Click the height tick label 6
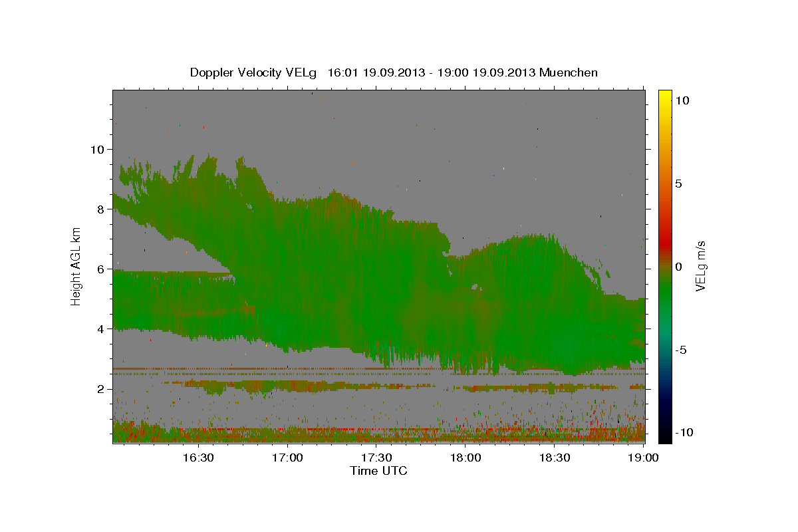The height and width of the screenshot is (532, 798). (x=100, y=269)
